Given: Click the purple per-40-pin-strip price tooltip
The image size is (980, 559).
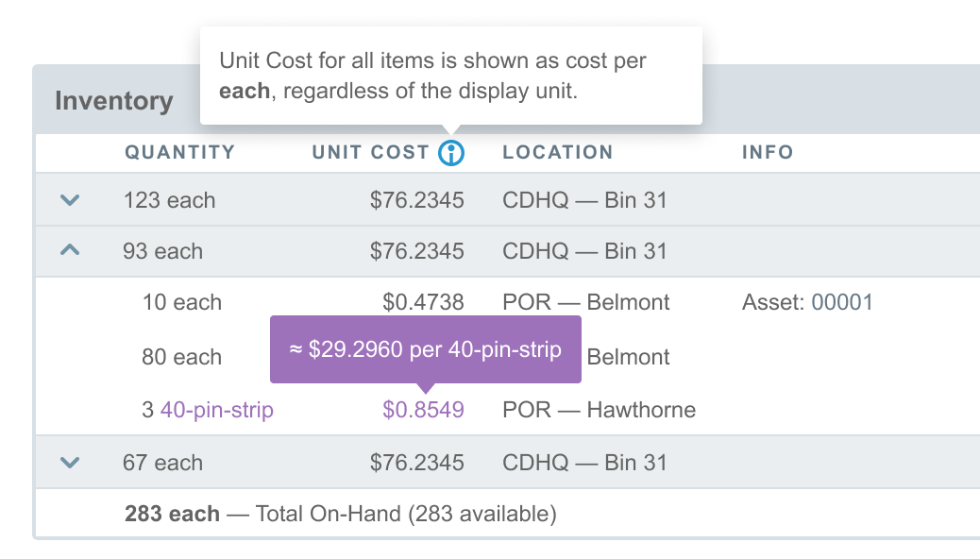Looking at the screenshot, I should 427,348.
